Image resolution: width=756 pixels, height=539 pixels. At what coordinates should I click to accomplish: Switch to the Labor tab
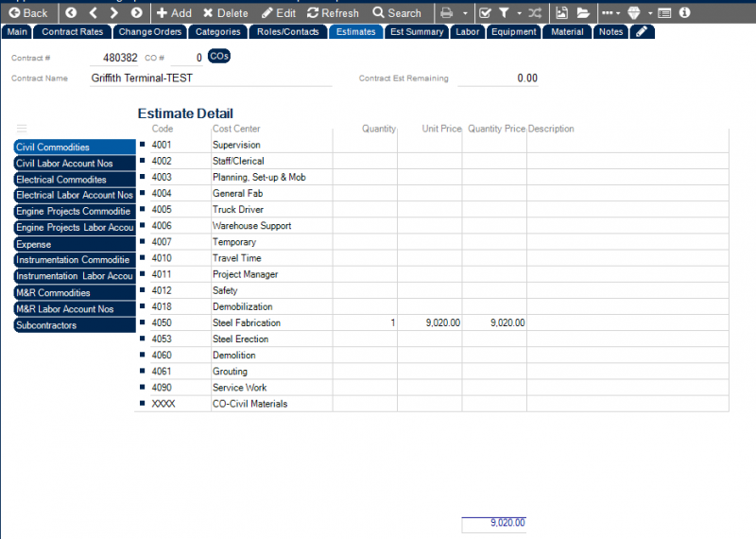(468, 32)
